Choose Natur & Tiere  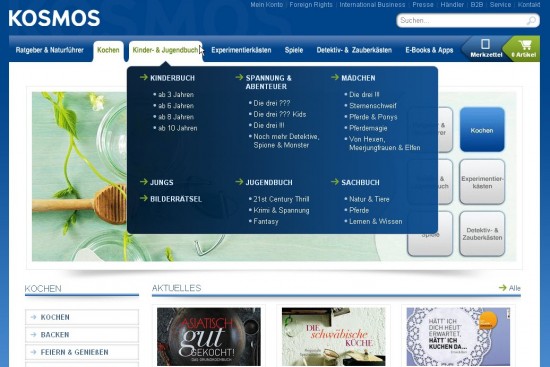[369, 199]
